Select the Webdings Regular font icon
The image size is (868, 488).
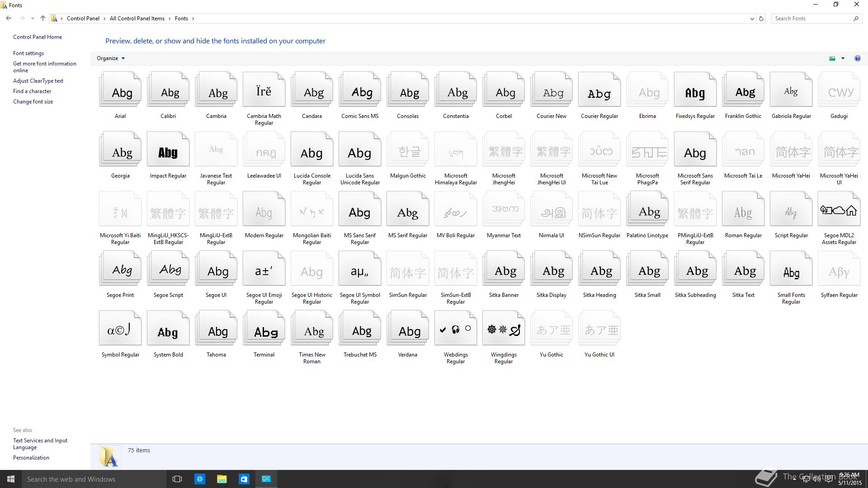[455, 330]
